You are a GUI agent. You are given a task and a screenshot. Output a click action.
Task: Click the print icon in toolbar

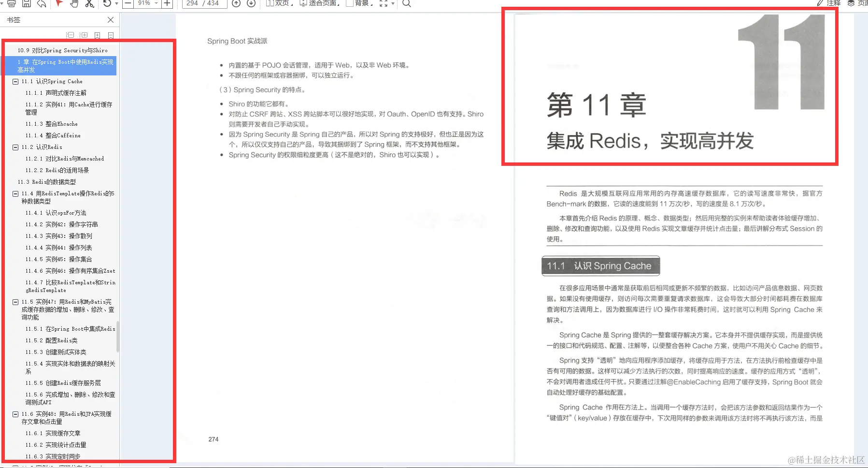click(12, 3)
